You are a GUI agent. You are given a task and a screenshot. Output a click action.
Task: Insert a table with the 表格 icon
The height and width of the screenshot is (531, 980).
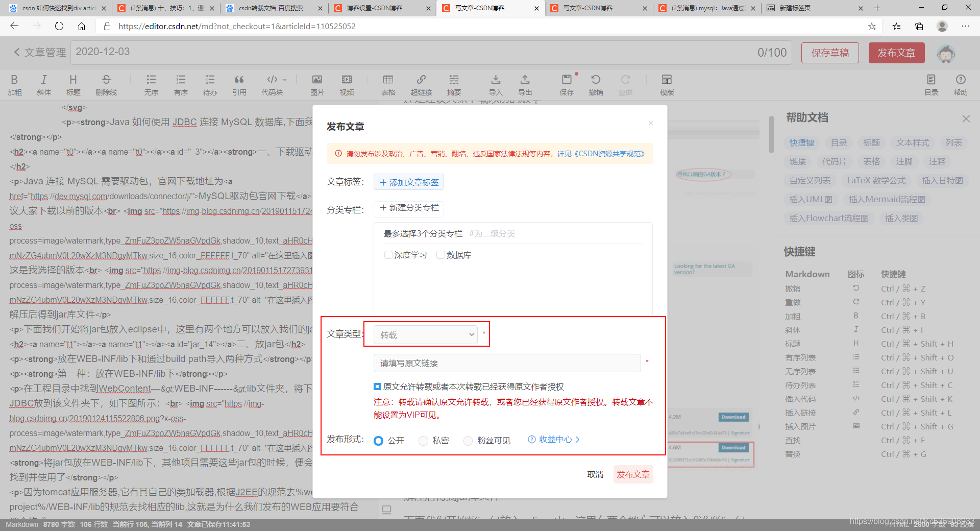tap(388, 85)
